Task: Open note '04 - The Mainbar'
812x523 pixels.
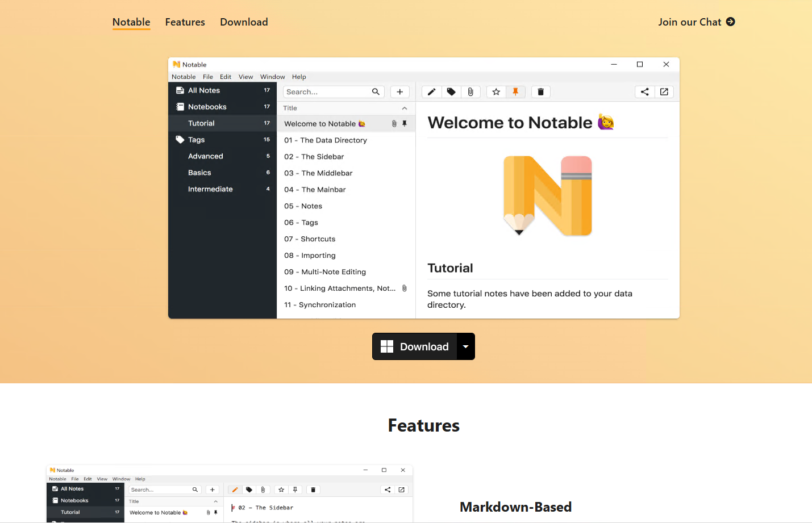Action: (x=346, y=190)
